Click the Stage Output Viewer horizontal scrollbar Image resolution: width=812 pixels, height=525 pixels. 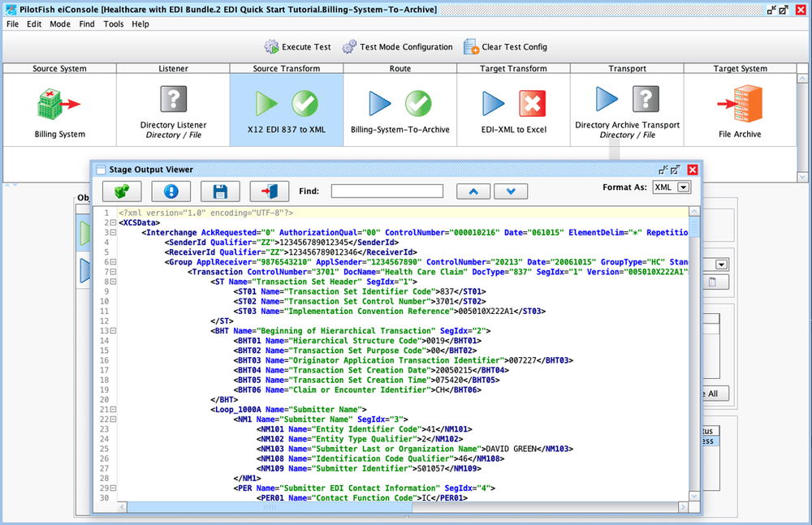pyautogui.click(x=270, y=507)
